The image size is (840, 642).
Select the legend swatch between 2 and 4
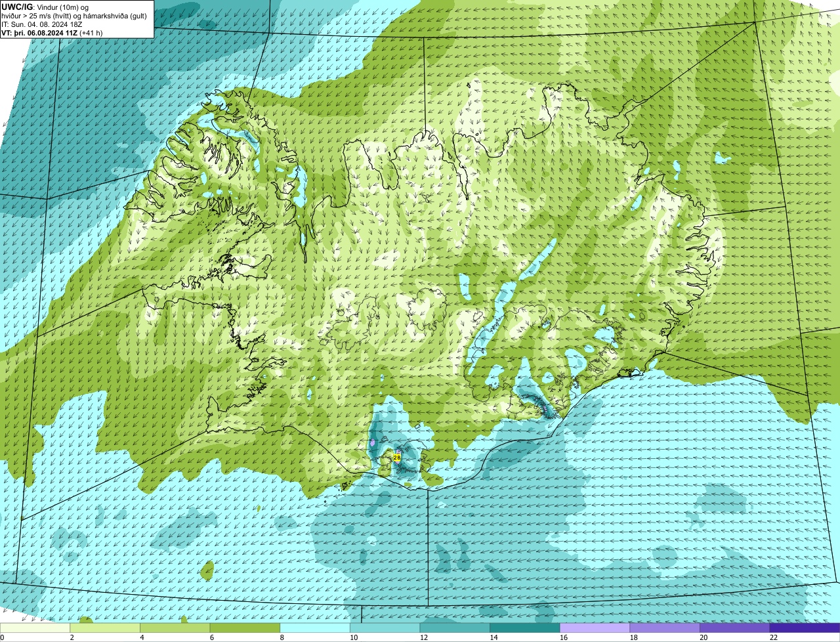tap(105, 628)
